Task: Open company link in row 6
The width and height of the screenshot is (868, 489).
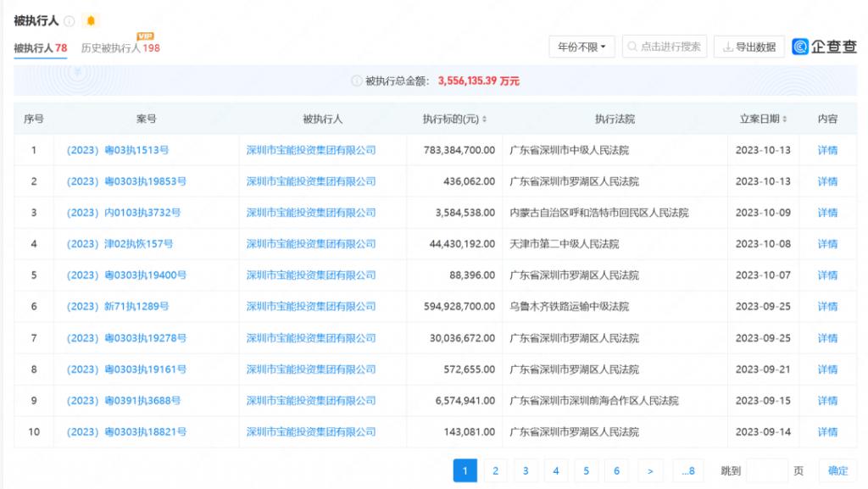Action: [x=311, y=307]
